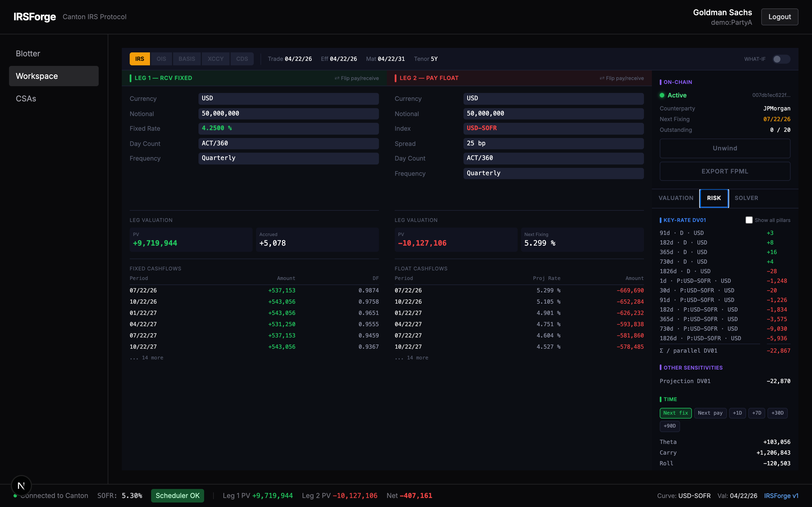This screenshot has width=812, height=507.
Task: Switch to the OIS product tab
Action: (162, 59)
